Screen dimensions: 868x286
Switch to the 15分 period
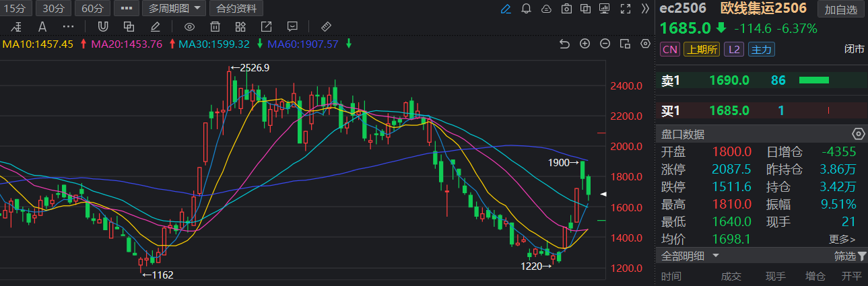15,9
